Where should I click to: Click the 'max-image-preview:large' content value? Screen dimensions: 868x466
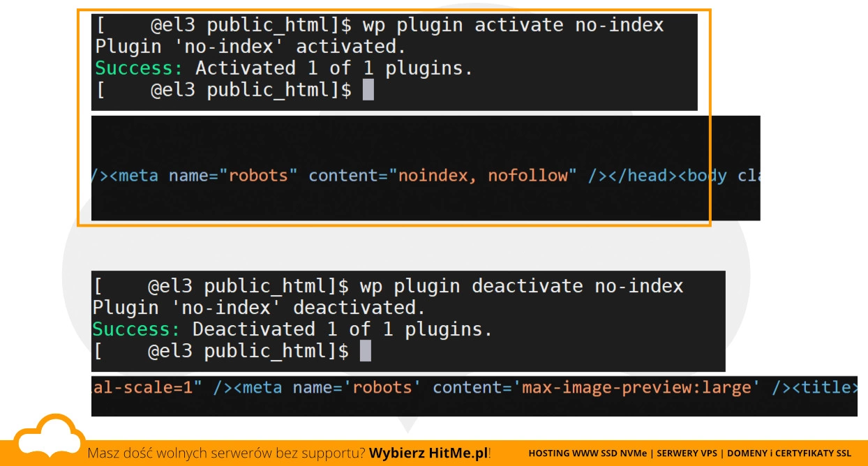(637, 386)
